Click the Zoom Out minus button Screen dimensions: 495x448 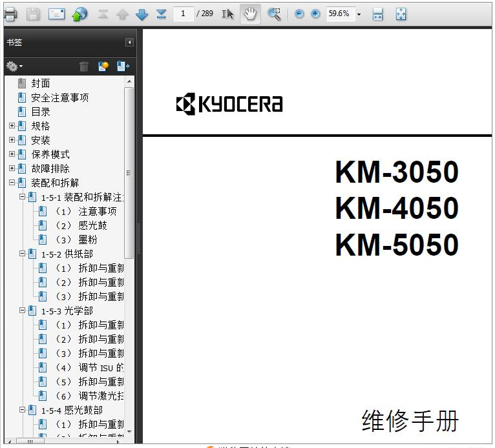(299, 14)
